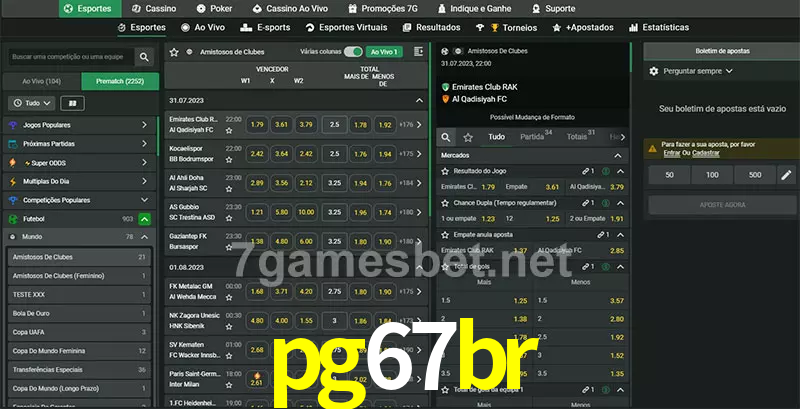
Task: Click the link icon beside Chance Dupla
Action: point(588,203)
